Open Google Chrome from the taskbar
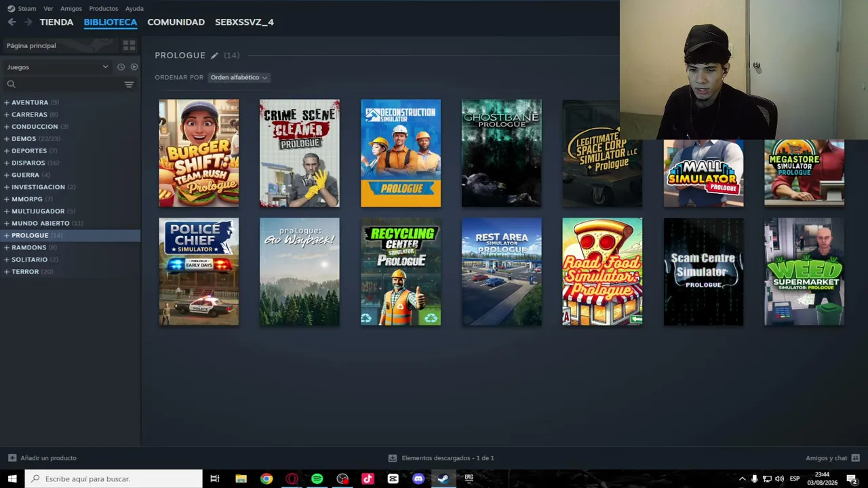The height and width of the screenshot is (488, 868). tap(267, 479)
